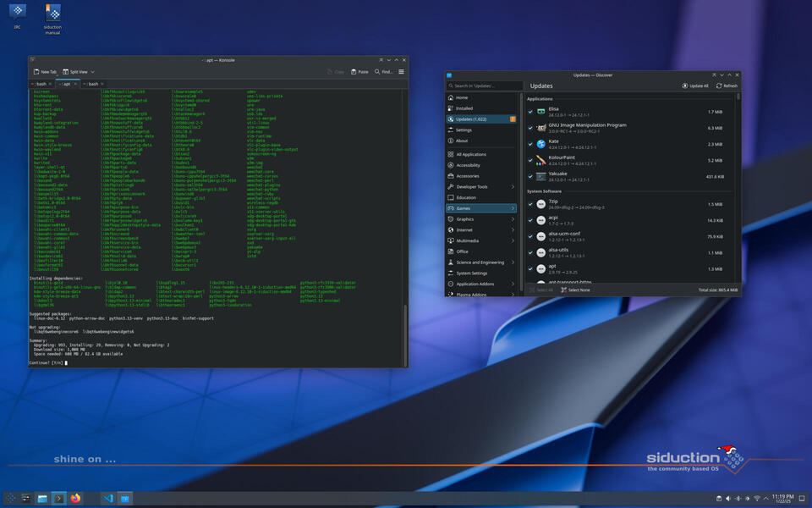Expand Science and Engineering category arrow
This screenshot has height=508, width=812.
513,262
